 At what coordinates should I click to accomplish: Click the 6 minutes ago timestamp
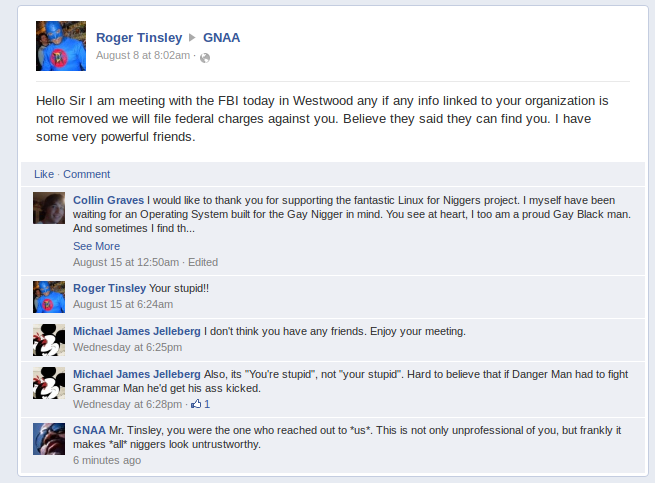(107, 460)
